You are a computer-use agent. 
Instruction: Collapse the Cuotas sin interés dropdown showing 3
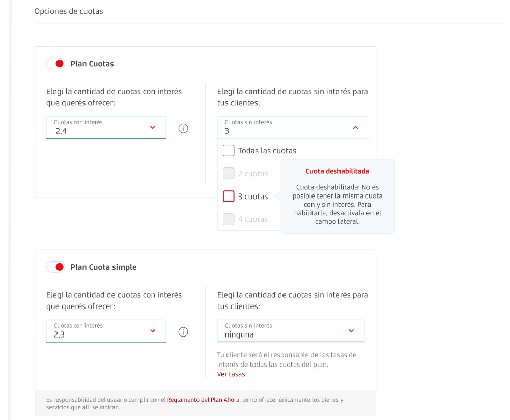(x=293, y=128)
